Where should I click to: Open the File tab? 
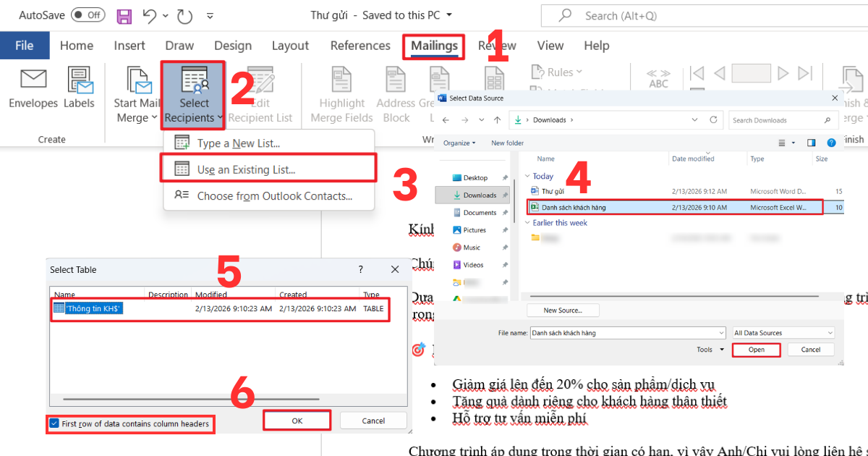click(x=25, y=46)
